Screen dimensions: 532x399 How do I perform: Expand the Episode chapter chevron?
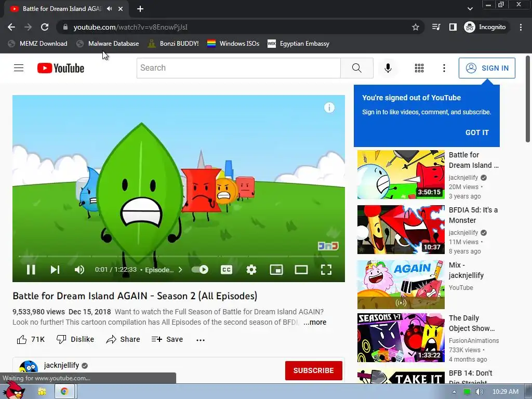point(180,270)
